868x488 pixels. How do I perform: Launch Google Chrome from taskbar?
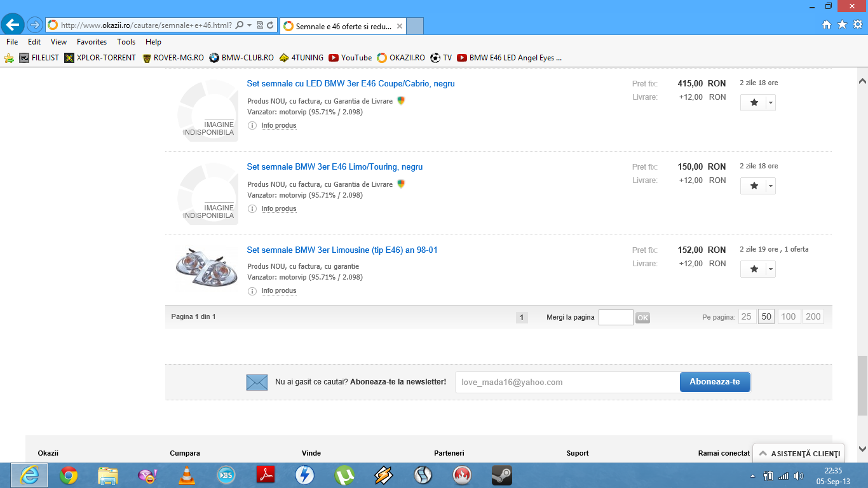(69, 475)
